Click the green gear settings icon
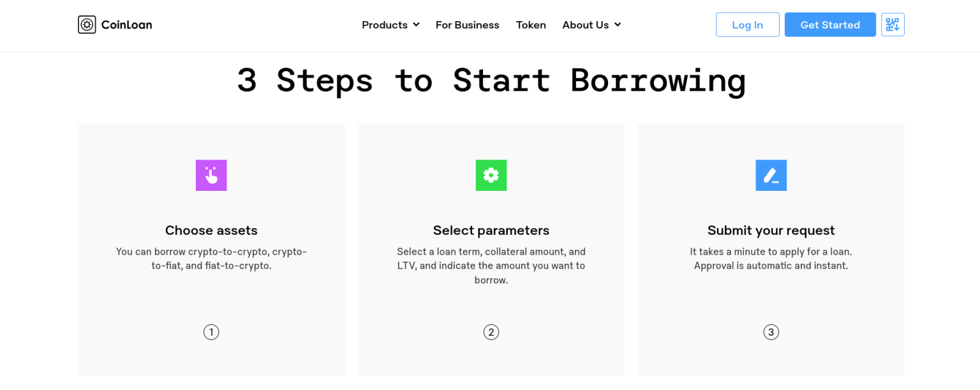 point(491,175)
